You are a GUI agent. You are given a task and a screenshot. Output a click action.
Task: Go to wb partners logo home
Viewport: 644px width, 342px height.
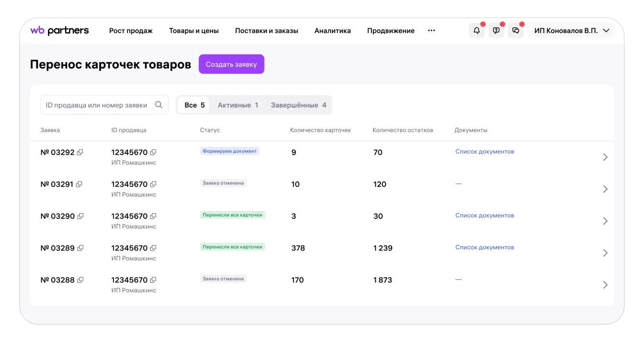click(59, 30)
